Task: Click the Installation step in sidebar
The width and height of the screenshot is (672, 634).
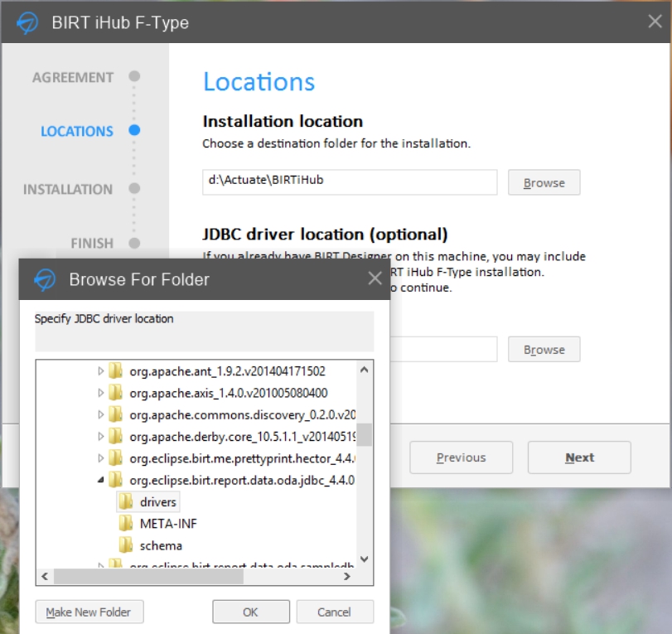Action: point(68,189)
